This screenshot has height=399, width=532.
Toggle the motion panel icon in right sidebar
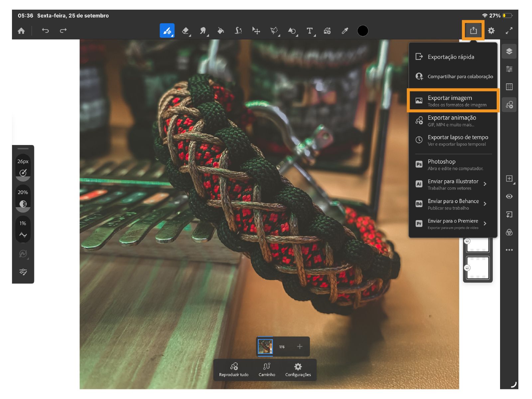(509, 105)
